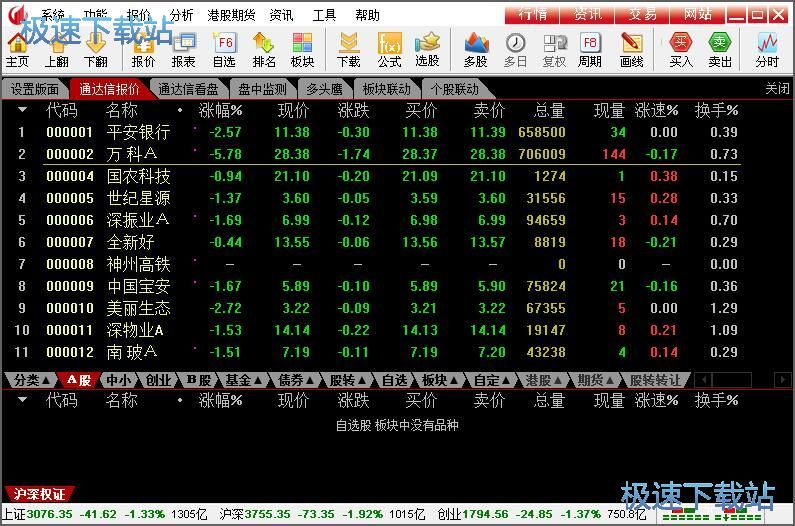Switch to the 多头鹰 tab
Image resolution: width=795 pixels, height=526 pixels.
click(x=324, y=89)
